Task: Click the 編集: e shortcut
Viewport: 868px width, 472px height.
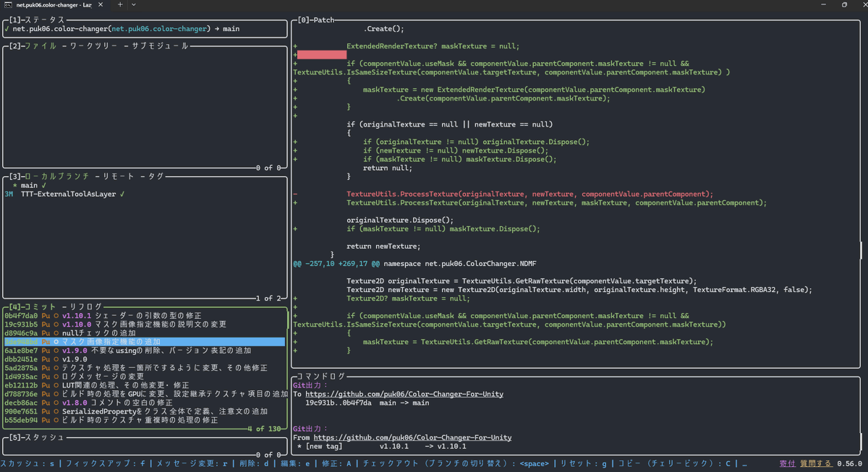Action: (x=296, y=463)
